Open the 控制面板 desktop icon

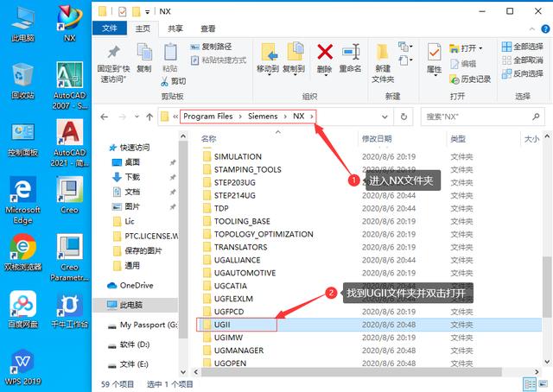(23, 138)
